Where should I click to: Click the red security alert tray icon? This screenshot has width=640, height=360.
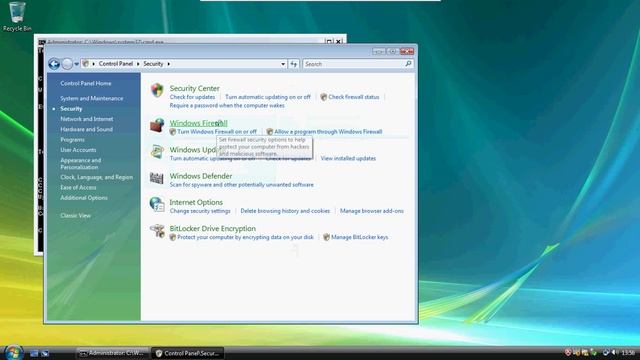pos(568,352)
